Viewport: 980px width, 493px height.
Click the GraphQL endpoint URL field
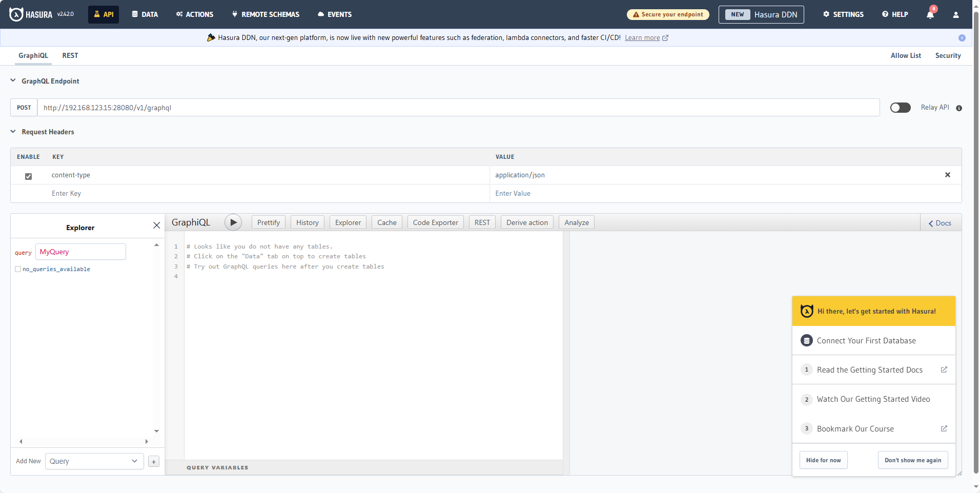(459, 108)
